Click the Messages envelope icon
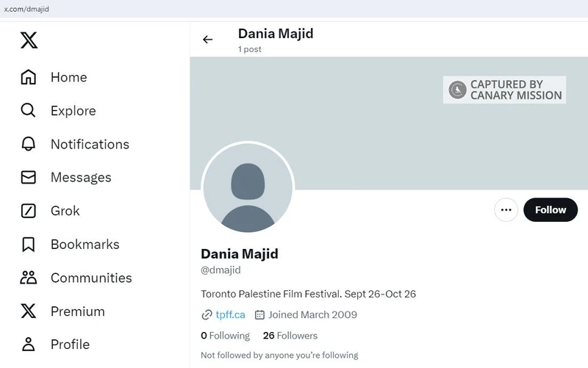This screenshot has height=368, width=588. 29,178
